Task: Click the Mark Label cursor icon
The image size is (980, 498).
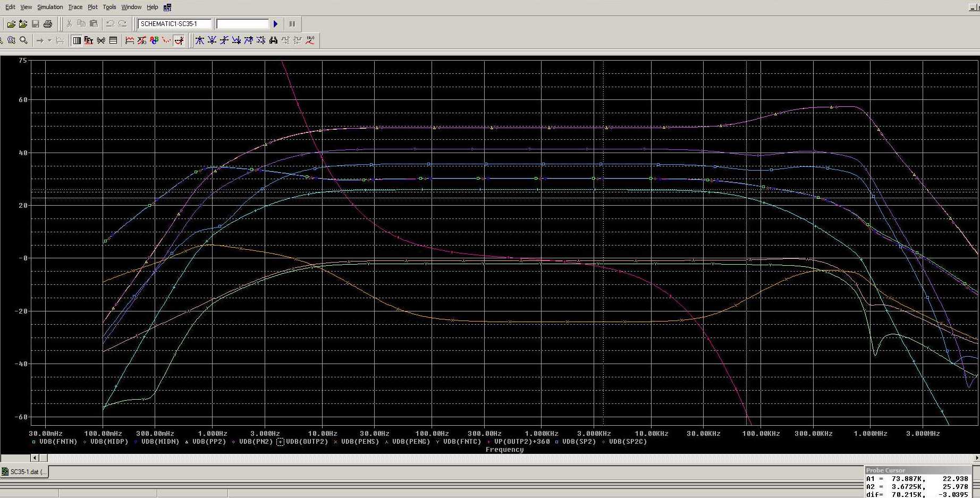Action: 310,40
